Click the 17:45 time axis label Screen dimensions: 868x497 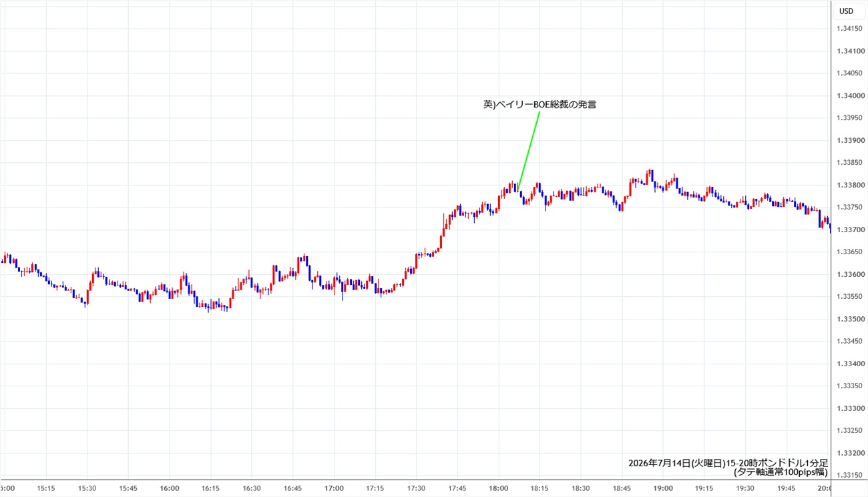click(x=457, y=488)
